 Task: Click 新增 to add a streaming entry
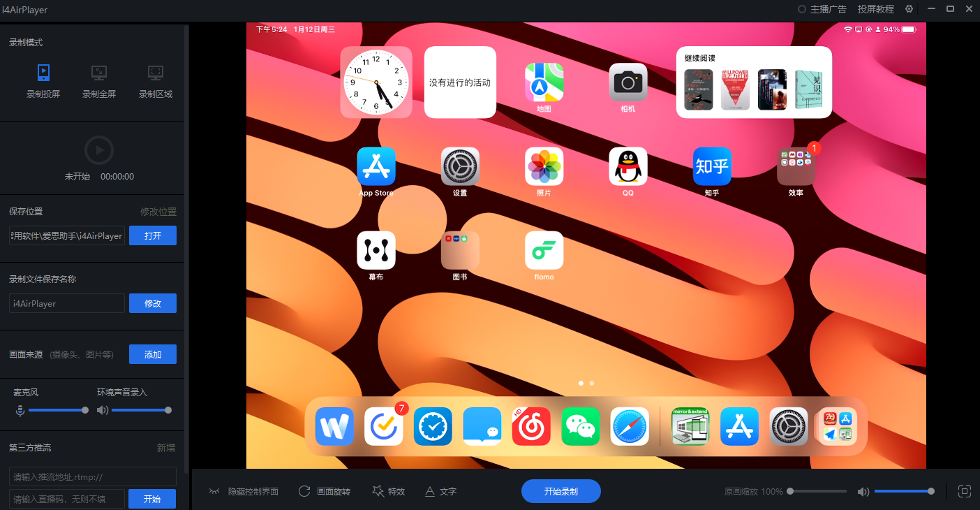pos(166,447)
